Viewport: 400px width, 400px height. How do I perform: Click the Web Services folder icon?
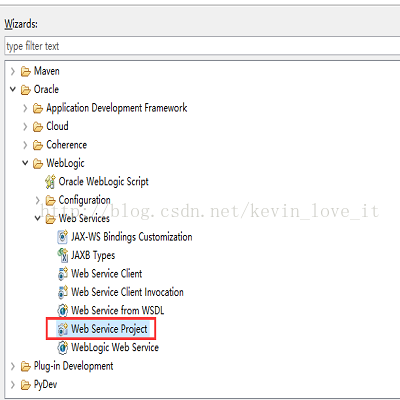tap(50, 219)
